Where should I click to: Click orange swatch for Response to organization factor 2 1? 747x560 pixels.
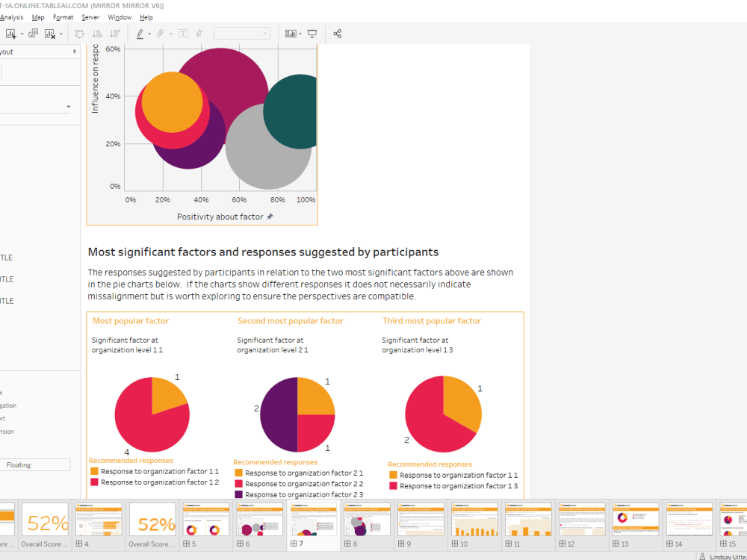(x=239, y=473)
